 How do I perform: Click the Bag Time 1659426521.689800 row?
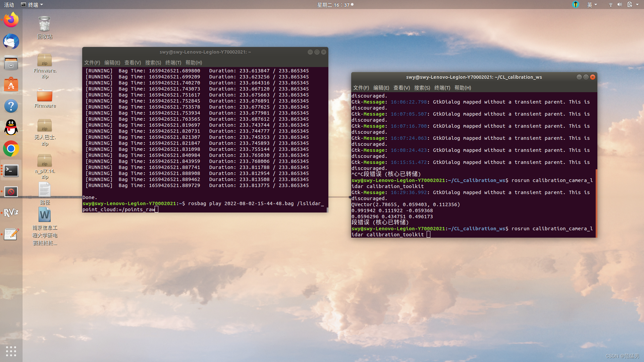click(197, 71)
